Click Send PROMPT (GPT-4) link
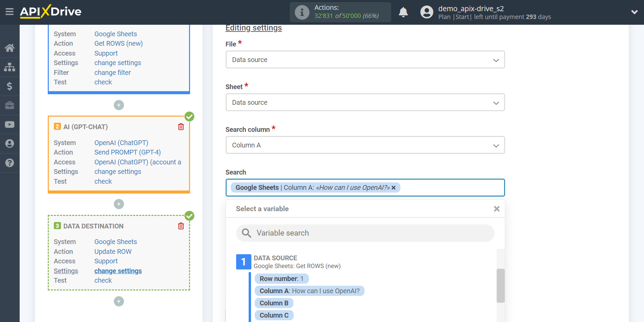The height and width of the screenshot is (322, 644). click(128, 152)
